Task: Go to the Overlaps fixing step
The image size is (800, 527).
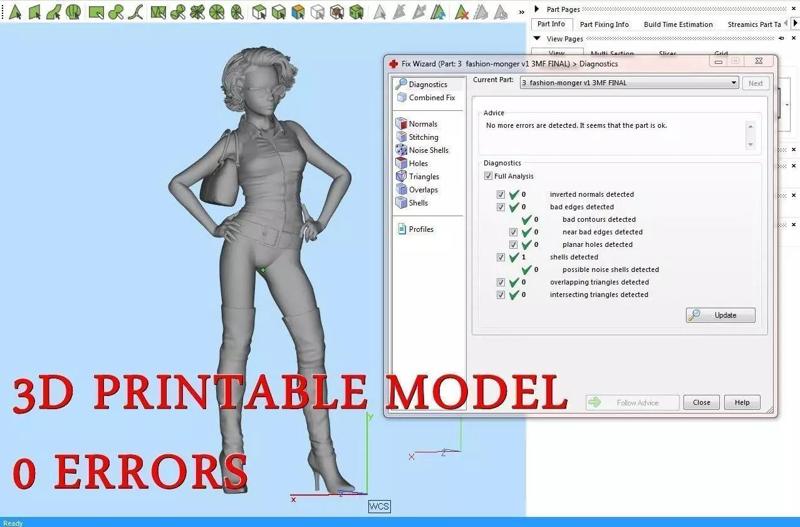Action: [423, 190]
